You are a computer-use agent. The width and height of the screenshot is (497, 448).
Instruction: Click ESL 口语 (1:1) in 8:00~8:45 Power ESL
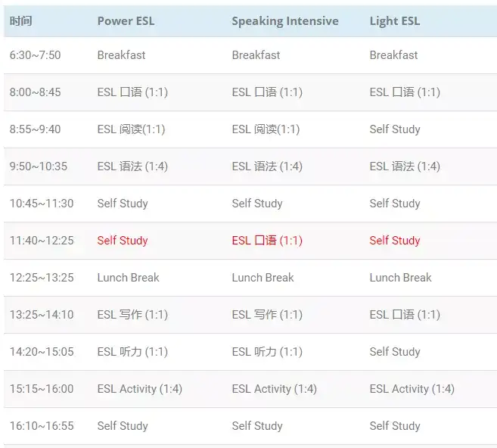tap(132, 92)
